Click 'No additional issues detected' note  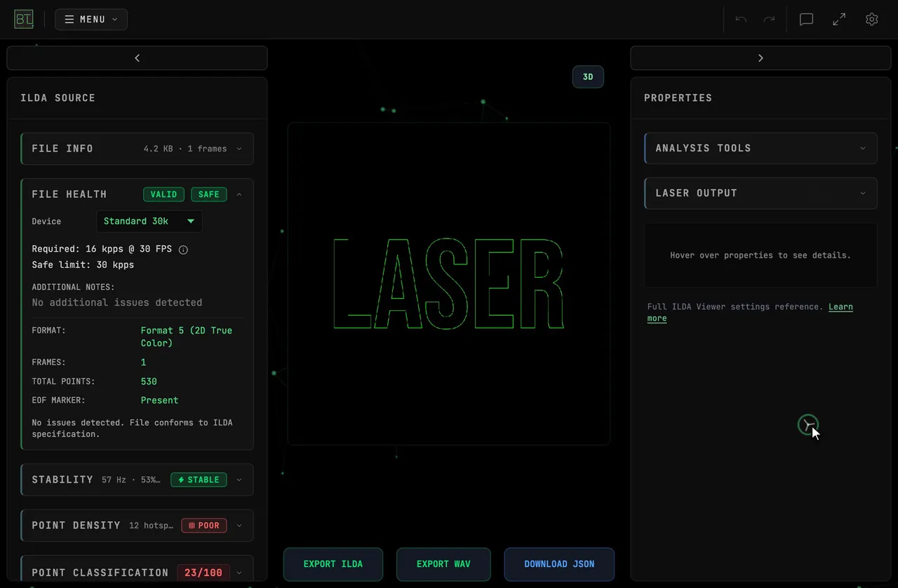pyautogui.click(x=117, y=302)
